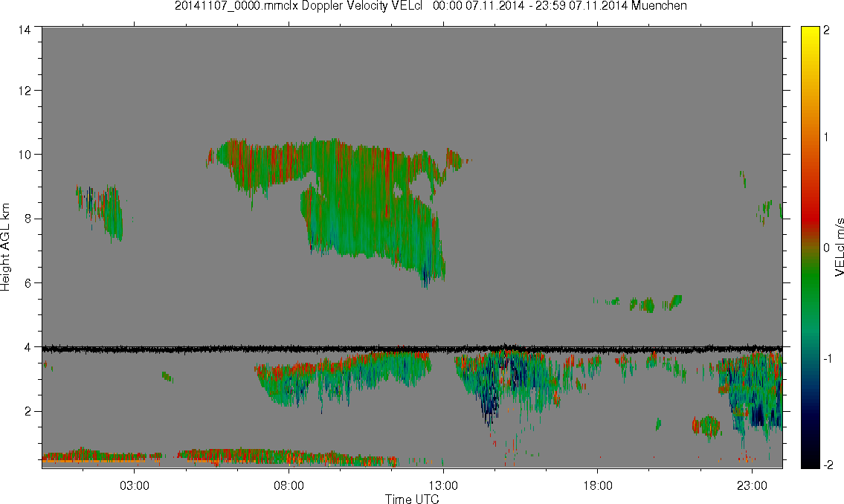Click the colorbar label '0'

coord(827,248)
